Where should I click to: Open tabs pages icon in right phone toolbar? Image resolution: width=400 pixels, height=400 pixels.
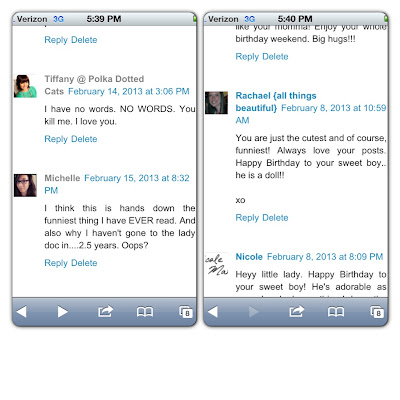[x=377, y=312]
